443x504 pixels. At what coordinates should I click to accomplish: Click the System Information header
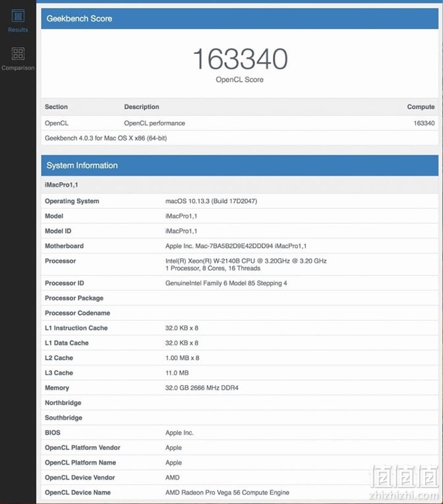click(x=240, y=165)
